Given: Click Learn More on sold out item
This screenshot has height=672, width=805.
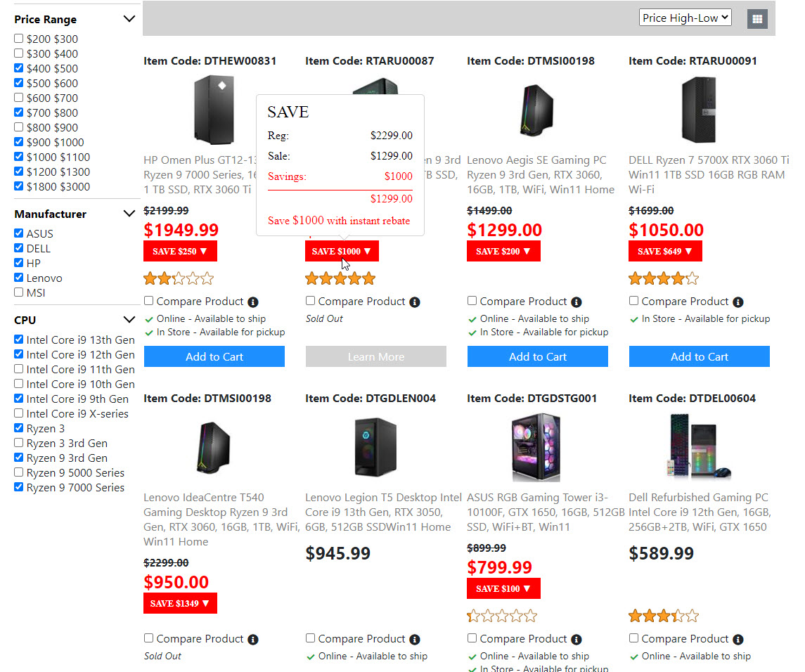Looking at the screenshot, I should (375, 356).
